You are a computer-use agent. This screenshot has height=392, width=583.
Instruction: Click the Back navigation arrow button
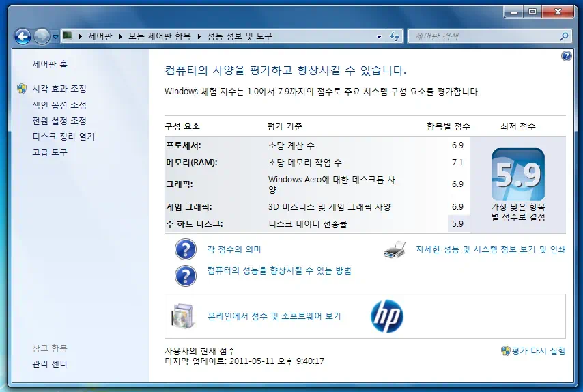(23, 36)
